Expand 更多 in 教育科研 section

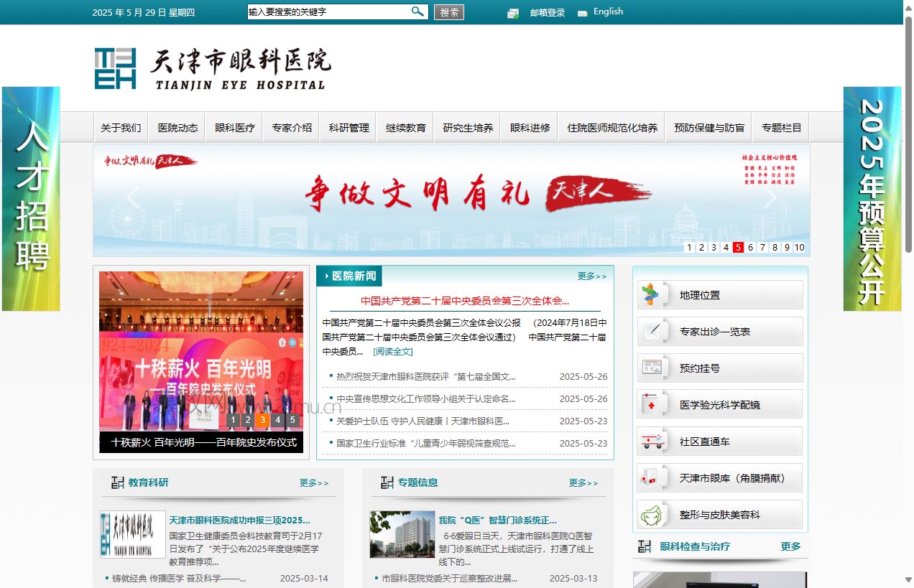314,483
